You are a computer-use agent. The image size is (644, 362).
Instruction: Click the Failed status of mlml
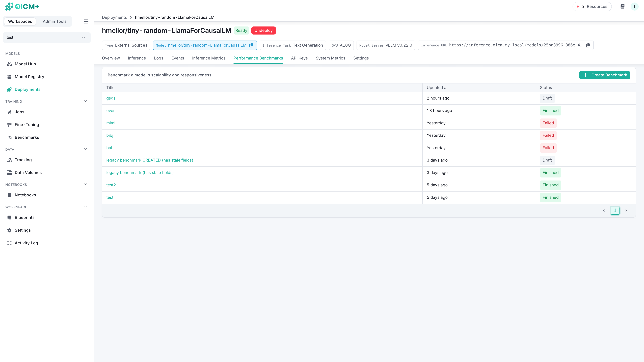(x=548, y=123)
